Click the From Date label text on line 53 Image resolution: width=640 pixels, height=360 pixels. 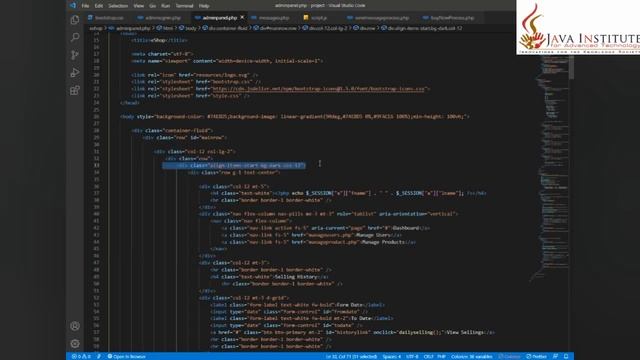point(349,304)
